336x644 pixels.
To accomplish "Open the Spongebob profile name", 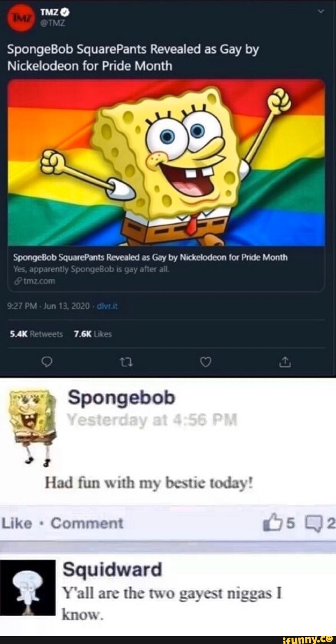I will pyautogui.click(x=122, y=398).
